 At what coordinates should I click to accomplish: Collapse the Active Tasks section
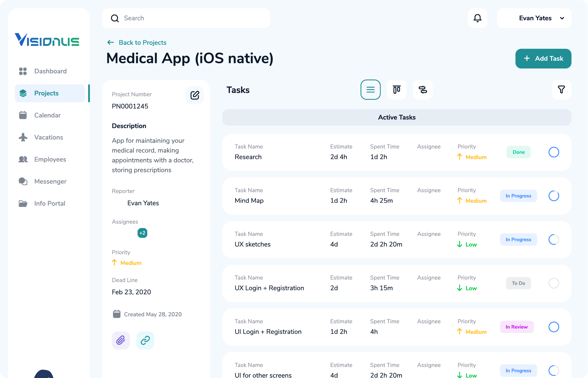tap(397, 117)
